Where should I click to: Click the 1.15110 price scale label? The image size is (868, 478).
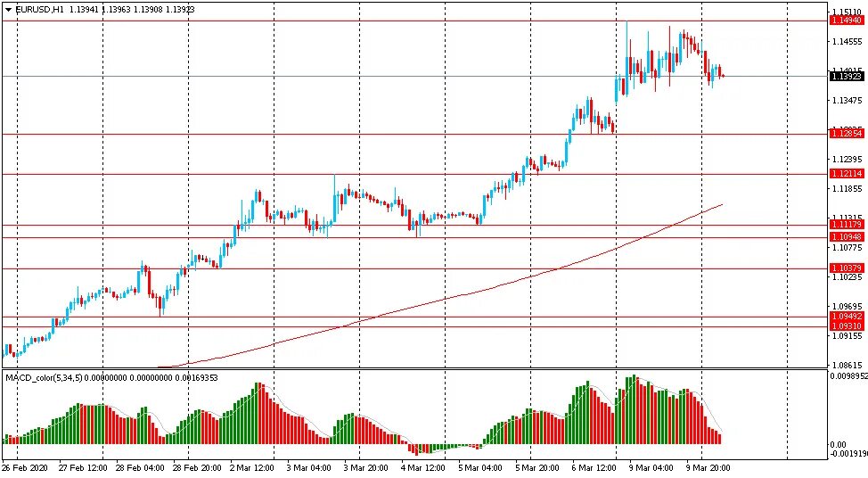click(847, 12)
